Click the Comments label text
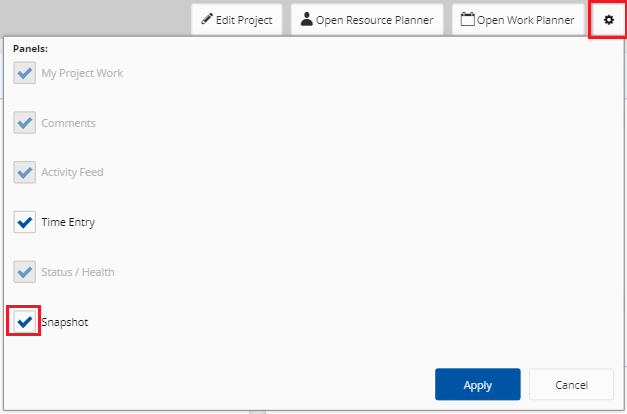 pos(68,123)
